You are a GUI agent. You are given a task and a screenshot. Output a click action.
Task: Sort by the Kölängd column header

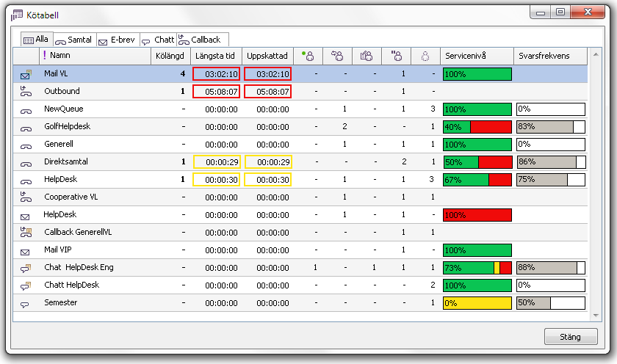[170, 56]
